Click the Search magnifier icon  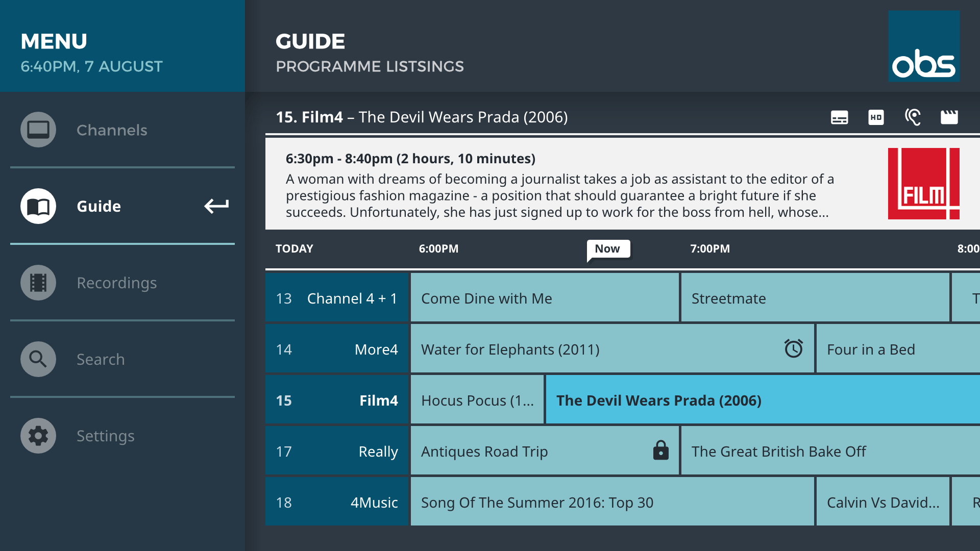[38, 359]
